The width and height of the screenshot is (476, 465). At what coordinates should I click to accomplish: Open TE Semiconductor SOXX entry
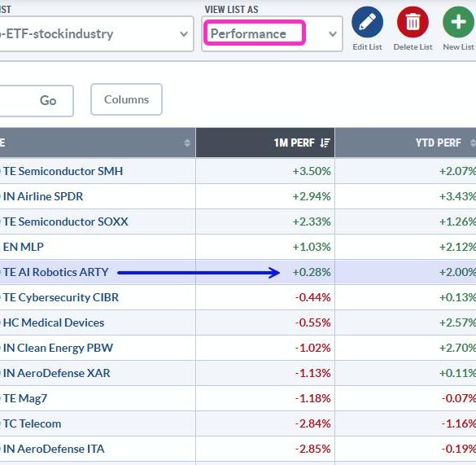point(66,222)
